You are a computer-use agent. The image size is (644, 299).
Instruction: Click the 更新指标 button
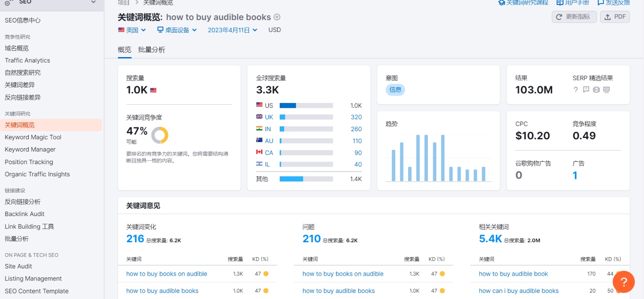click(x=574, y=17)
